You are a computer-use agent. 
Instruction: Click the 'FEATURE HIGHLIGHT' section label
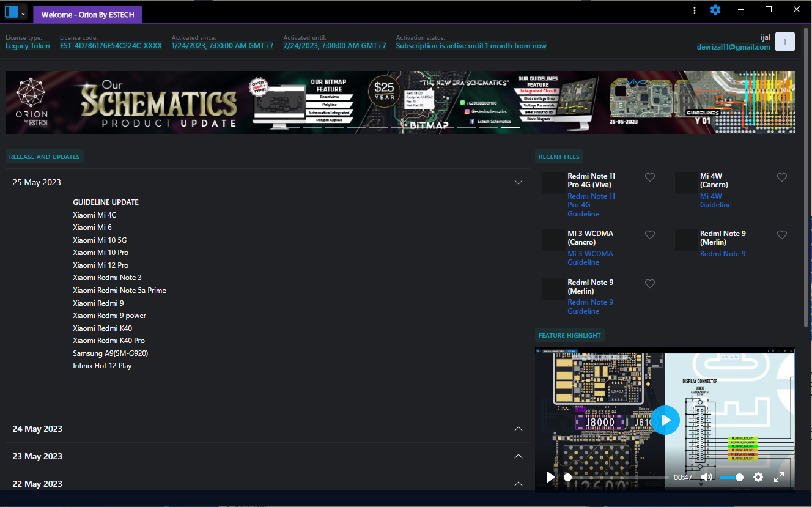tap(570, 335)
